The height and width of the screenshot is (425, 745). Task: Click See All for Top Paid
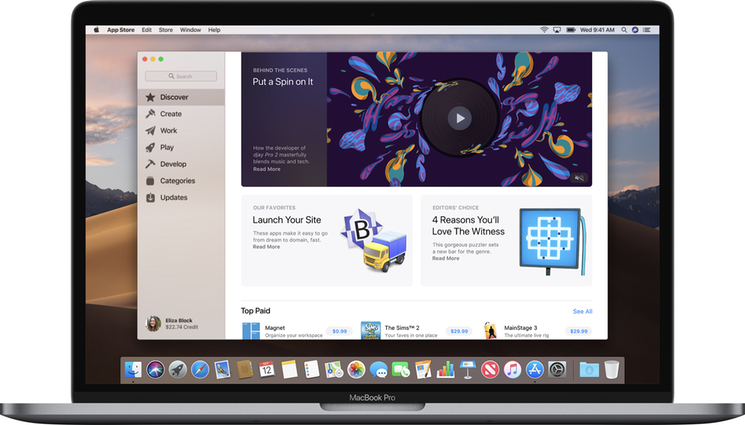[x=582, y=311]
